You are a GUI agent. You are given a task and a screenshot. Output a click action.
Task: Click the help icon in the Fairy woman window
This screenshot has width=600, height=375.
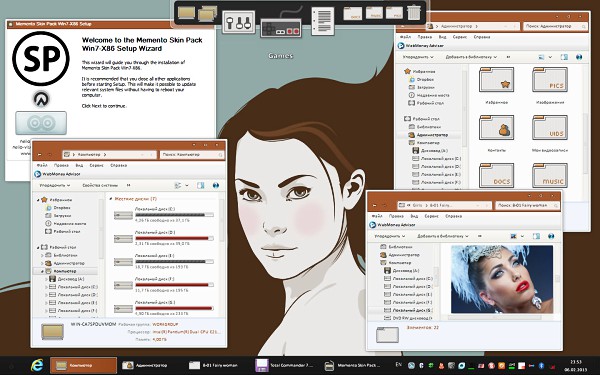[551, 236]
